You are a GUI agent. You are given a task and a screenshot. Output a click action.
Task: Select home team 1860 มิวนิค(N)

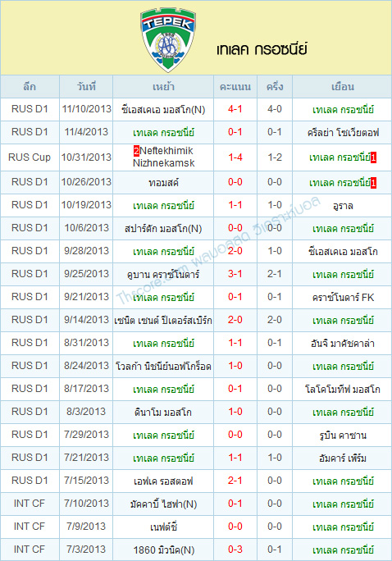163,550
